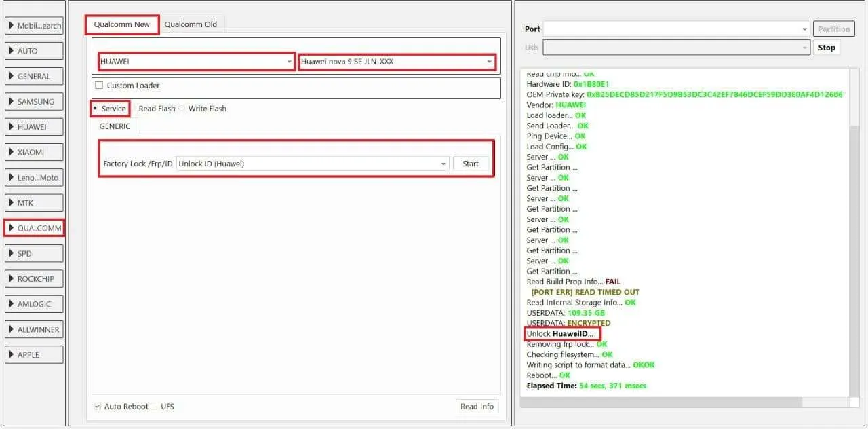Enable the Custom Loader checkbox
This screenshot has width=868, height=429.
(99, 86)
